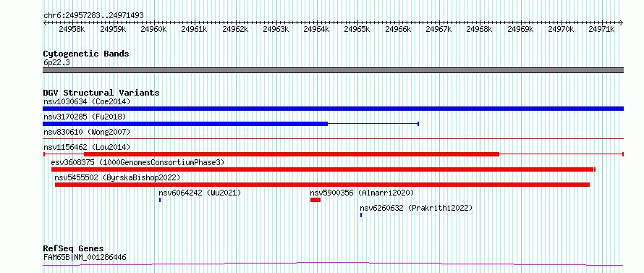This screenshot has width=644, height=273.
Task: Select the red nsv5900356 (Almarri2020) block
Action: pyautogui.click(x=315, y=200)
